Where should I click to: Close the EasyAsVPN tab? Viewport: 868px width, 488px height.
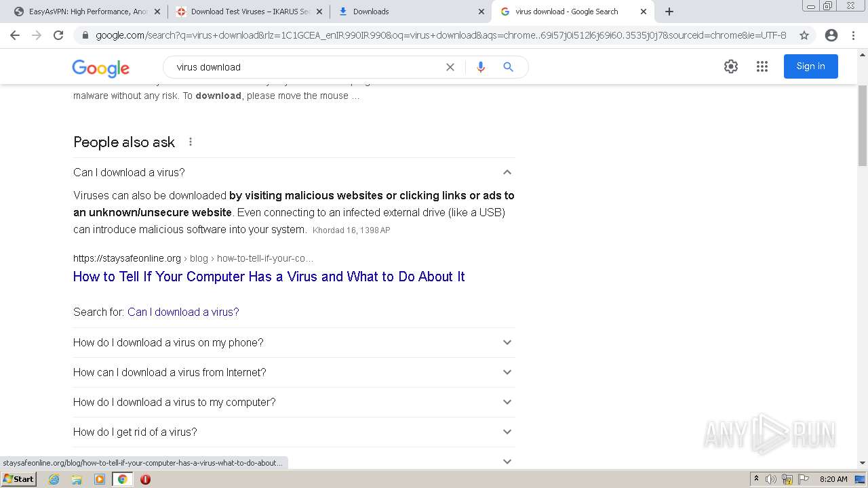157,12
